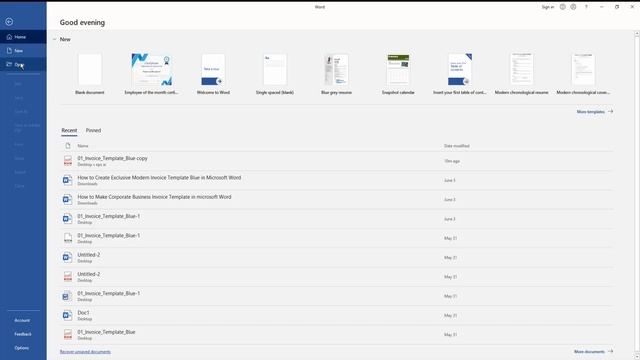Click the PDF icon for Untitled-2

tap(68, 276)
